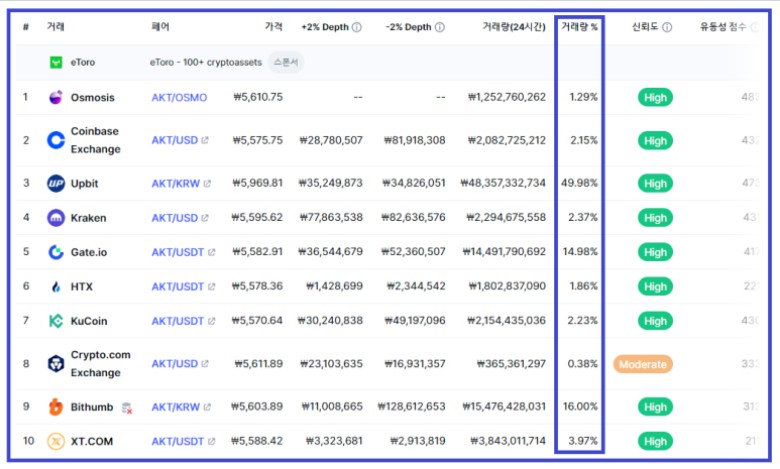
Task: Click the Coinbase Exchange name
Action: coord(96,140)
